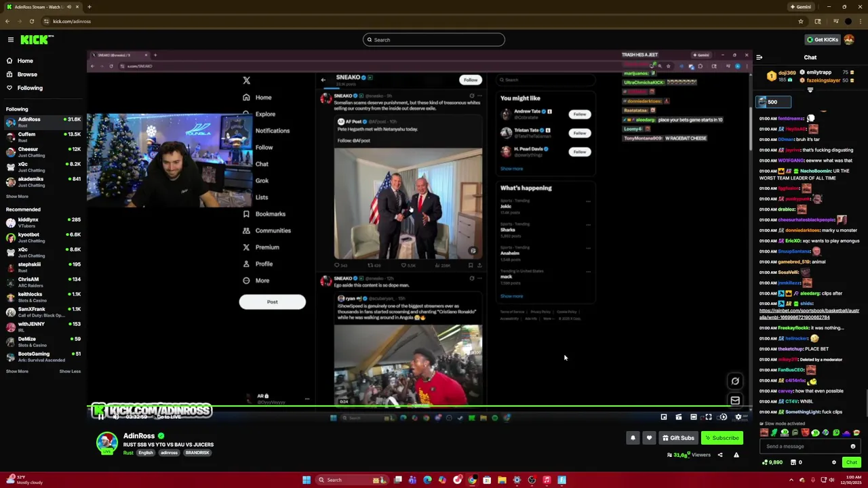Click the Rust category link
This screenshot has width=868, height=488.
coord(127,453)
